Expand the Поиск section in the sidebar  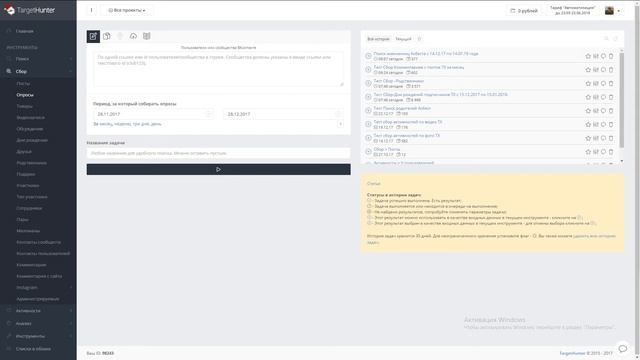pyautogui.click(x=38, y=59)
